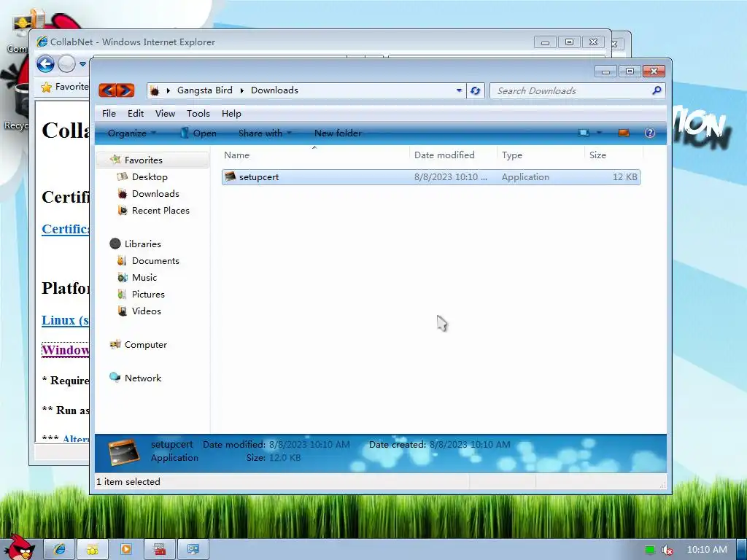Open the Documents library
The width and height of the screenshot is (747, 560).
(x=155, y=261)
